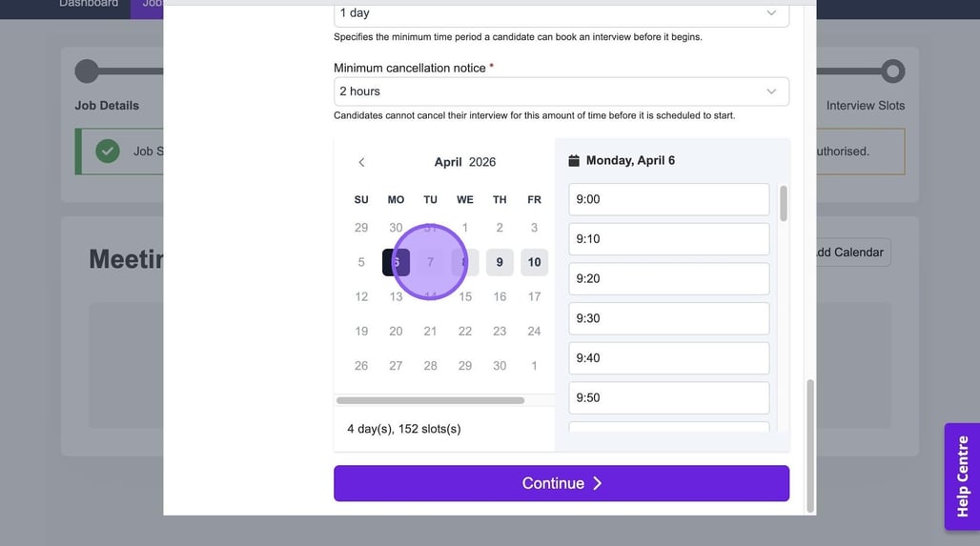Open the minimum booking notice '1 day' dropdown
980x546 pixels.
tap(561, 13)
